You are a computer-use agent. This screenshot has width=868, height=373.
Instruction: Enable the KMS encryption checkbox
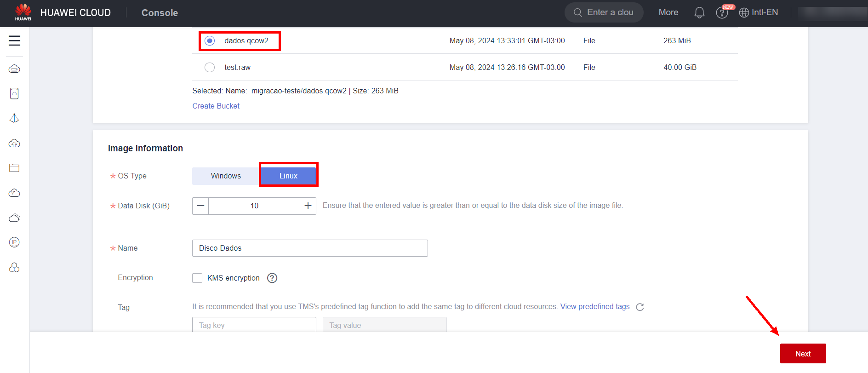click(197, 278)
